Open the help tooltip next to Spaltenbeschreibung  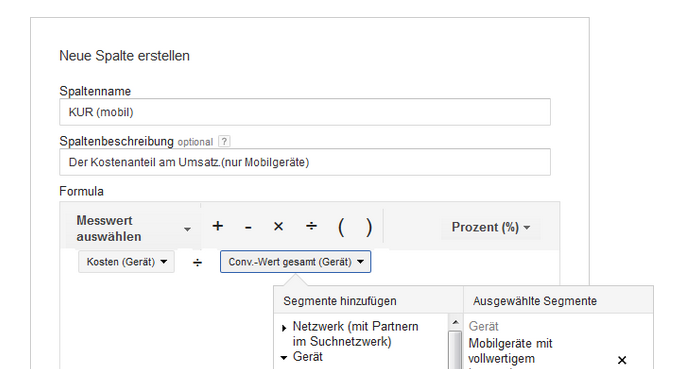(x=224, y=142)
